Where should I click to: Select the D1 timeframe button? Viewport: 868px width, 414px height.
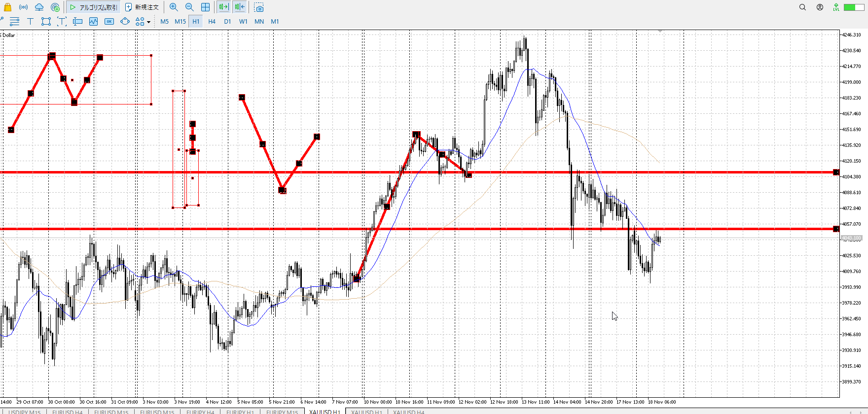(227, 21)
